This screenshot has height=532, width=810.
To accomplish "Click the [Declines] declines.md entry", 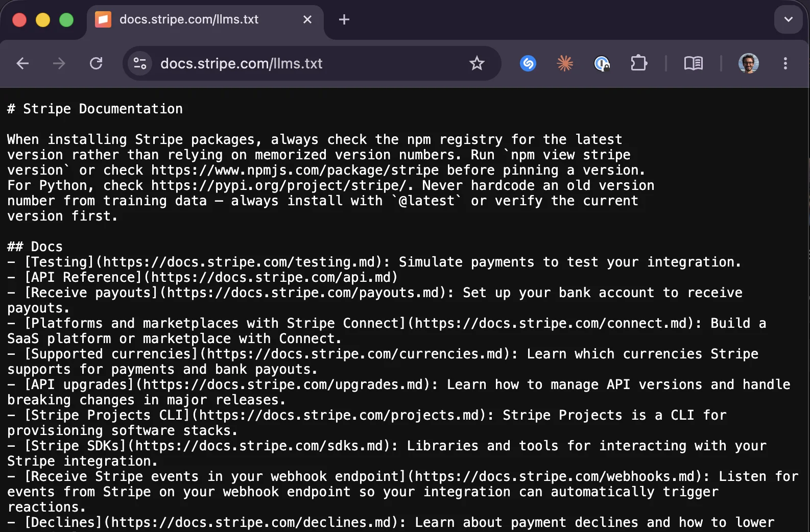I will pyautogui.click(x=391, y=524).
